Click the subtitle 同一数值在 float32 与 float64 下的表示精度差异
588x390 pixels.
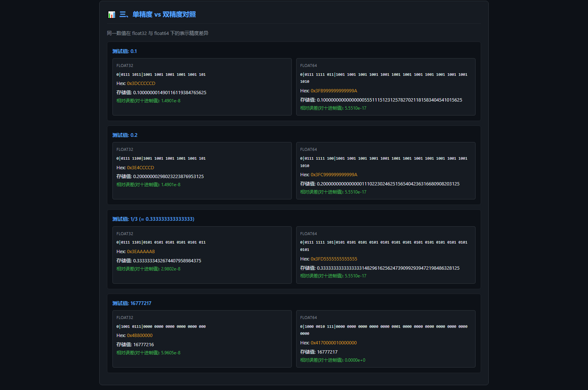click(158, 33)
